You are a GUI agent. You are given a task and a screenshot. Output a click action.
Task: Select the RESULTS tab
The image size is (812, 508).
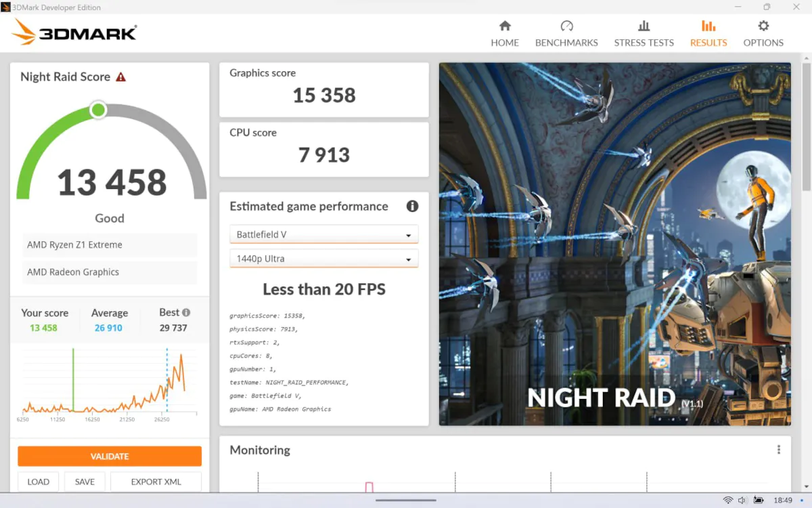point(708,34)
